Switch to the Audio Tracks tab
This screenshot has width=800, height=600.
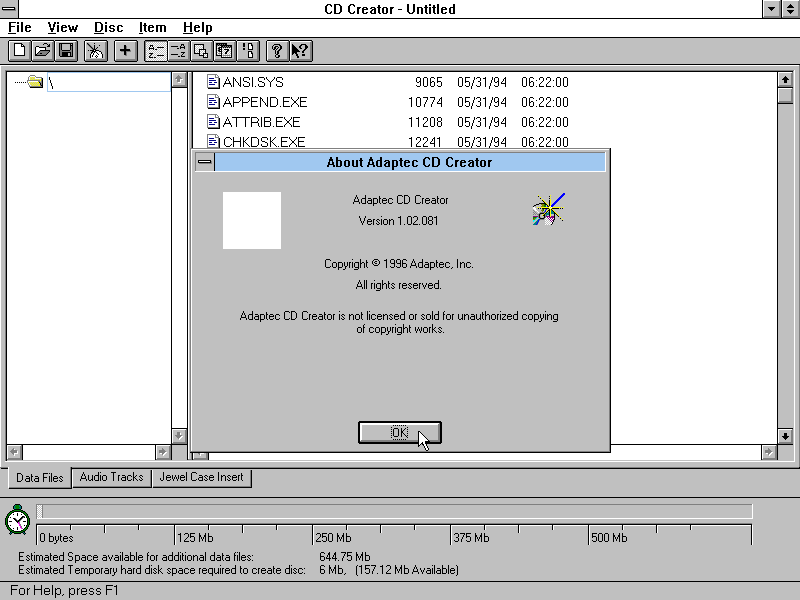(111, 478)
